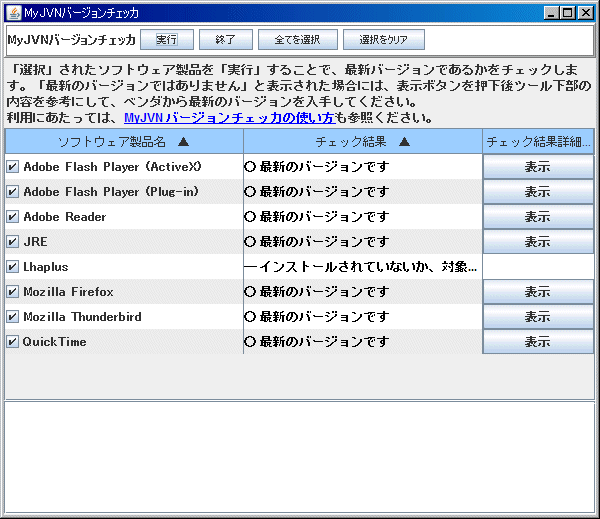Click the 実行 button

167,39
